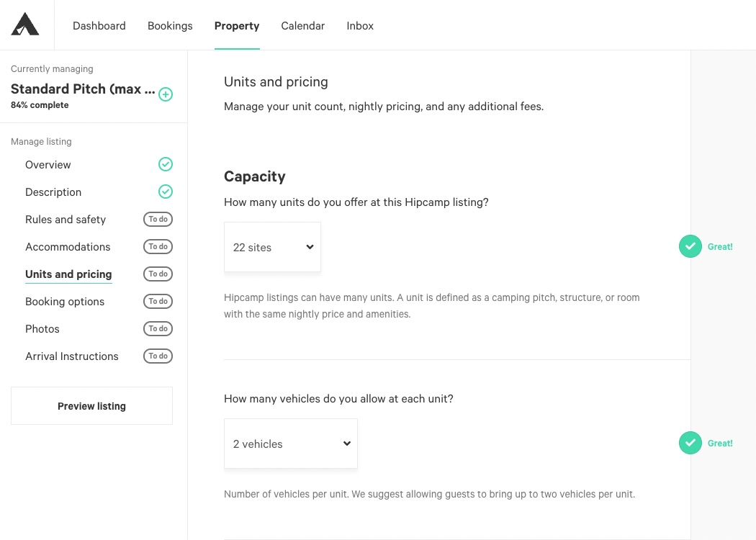Switch to the Dashboard tab
Screen dimensions: 756x540
coord(99,25)
